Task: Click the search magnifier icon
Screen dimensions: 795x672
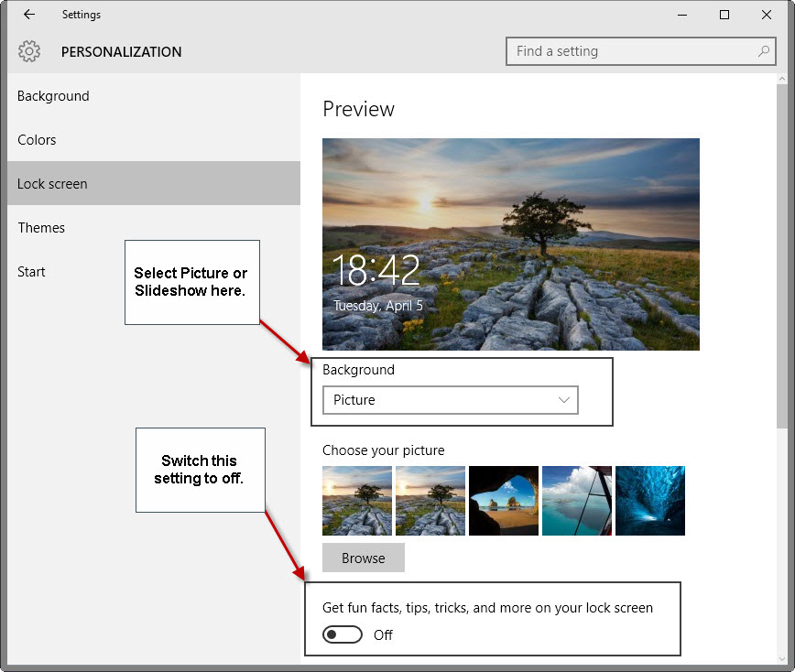Action: click(x=763, y=50)
